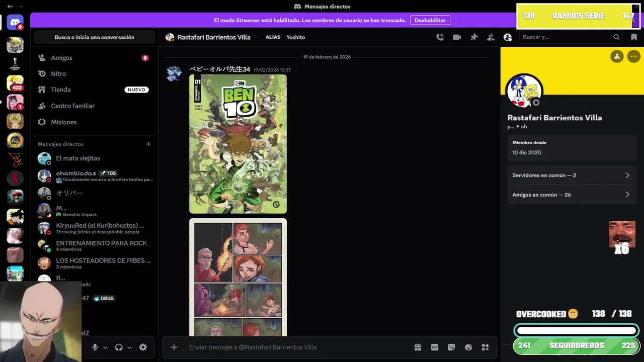Start a voice call with Rastafari
Image resolution: width=644 pixels, height=362 pixels.
(x=440, y=37)
